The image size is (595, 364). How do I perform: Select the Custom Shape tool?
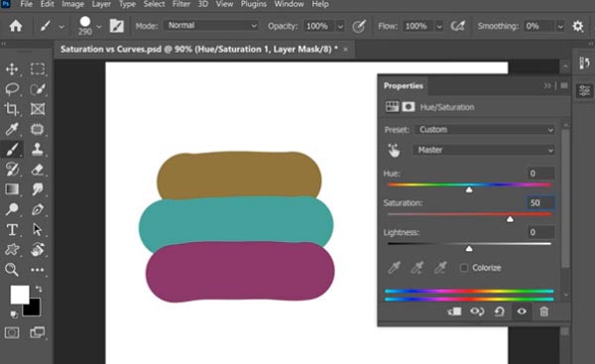(x=12, y=249)
